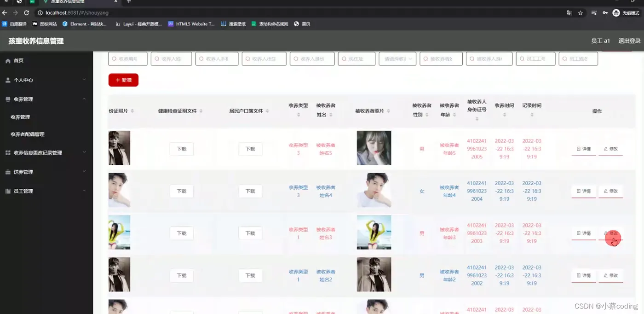Click the icon beside 送养管理
The height and width of the screenshot is (314, 644).
click(x=8, y=172)
